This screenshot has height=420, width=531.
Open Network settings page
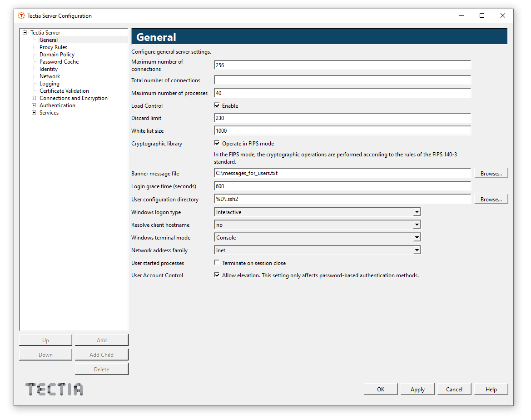point(50,76)
